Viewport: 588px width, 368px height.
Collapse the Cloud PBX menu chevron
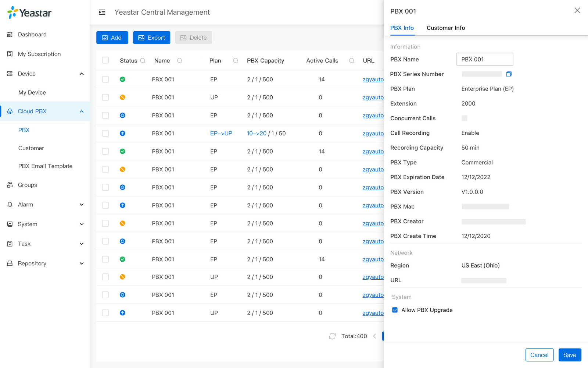(x=82, y=112)
